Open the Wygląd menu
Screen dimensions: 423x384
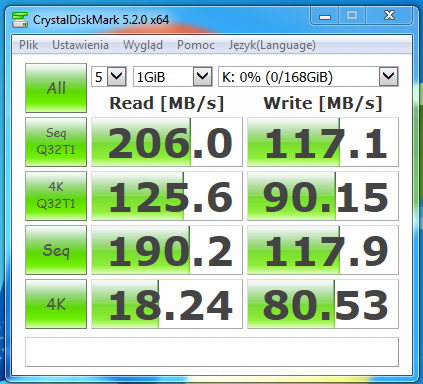click(x=143, y=45)
